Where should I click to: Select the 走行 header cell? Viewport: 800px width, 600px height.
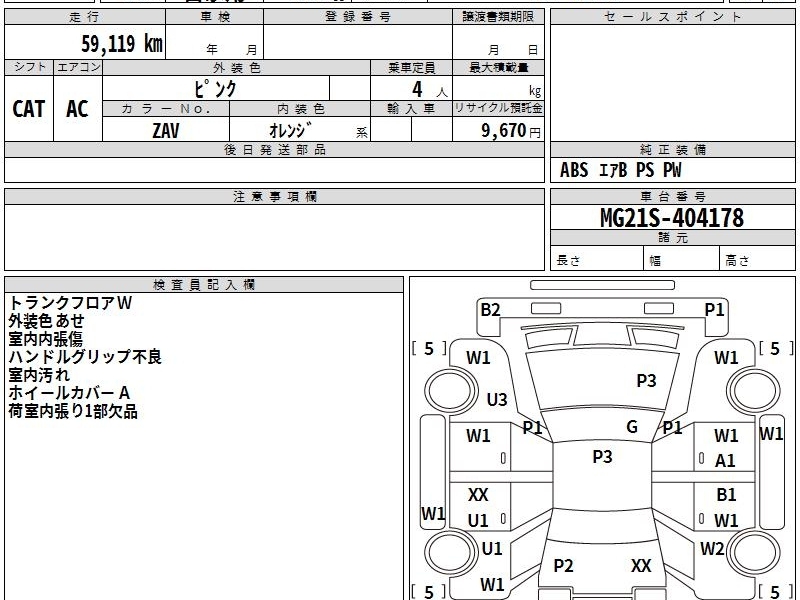tap(85, 17)
